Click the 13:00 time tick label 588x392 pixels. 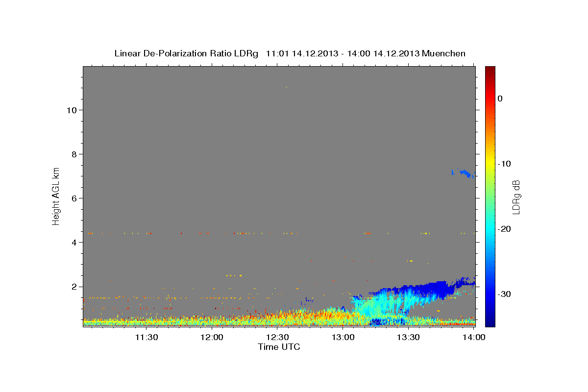[x=343, y=337]
